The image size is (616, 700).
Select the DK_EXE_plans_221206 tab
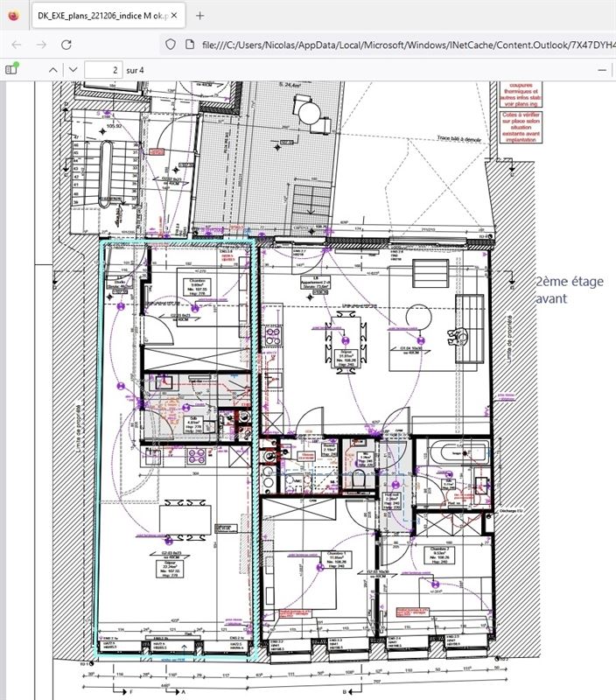coord(98,15)
